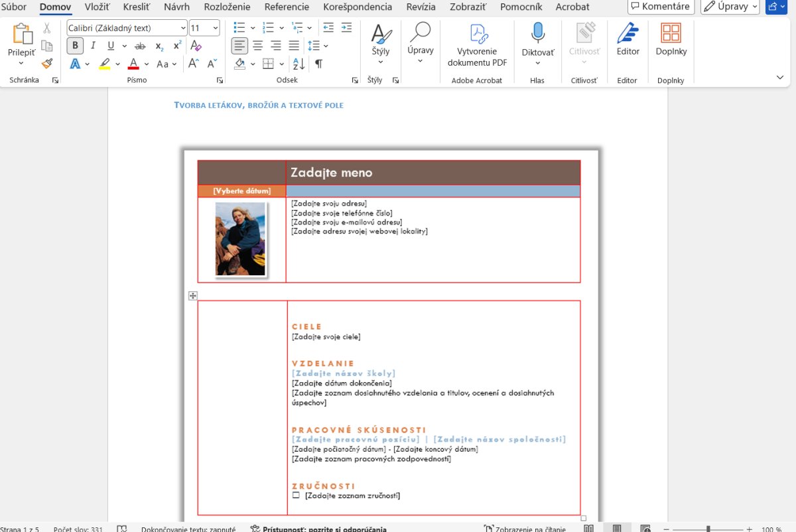Open Doplnky add-ins icon
This screenshot has height=532, width=796.
671,40
